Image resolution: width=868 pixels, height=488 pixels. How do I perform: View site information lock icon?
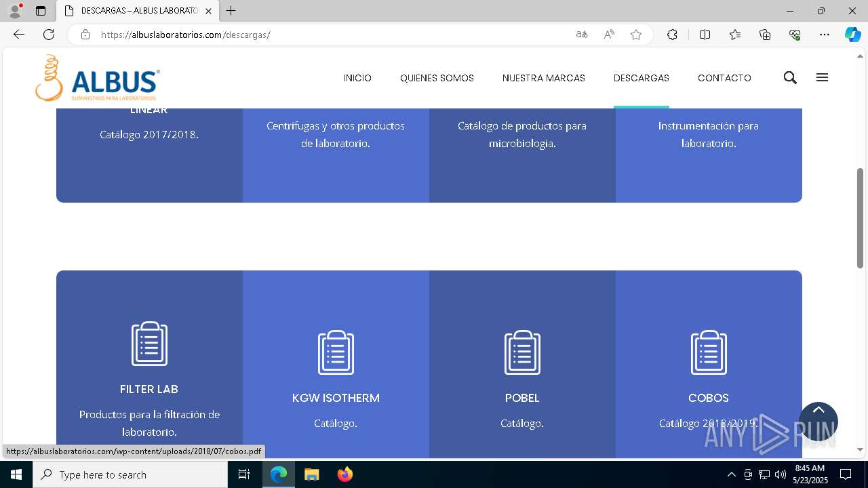[85, 35]
